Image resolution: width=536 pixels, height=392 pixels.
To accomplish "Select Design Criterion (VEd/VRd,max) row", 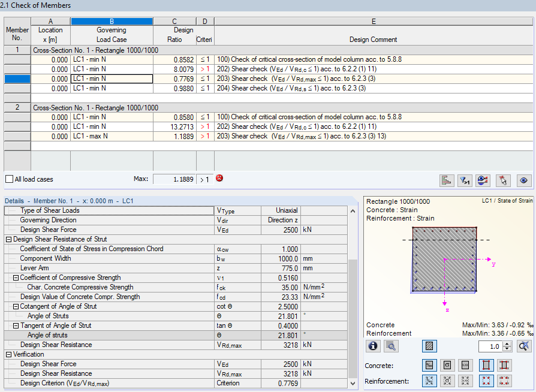I will [x=176, y=383].
